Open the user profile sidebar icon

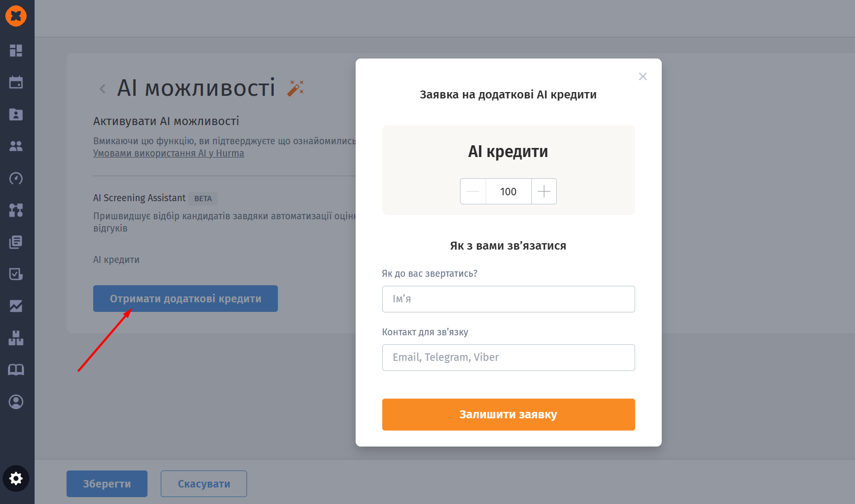pos(16,402)
